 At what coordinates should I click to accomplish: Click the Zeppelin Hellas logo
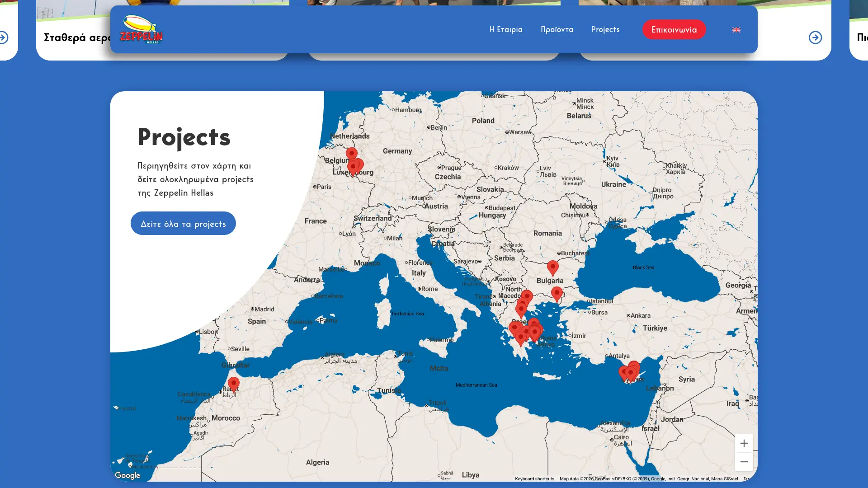141,29
